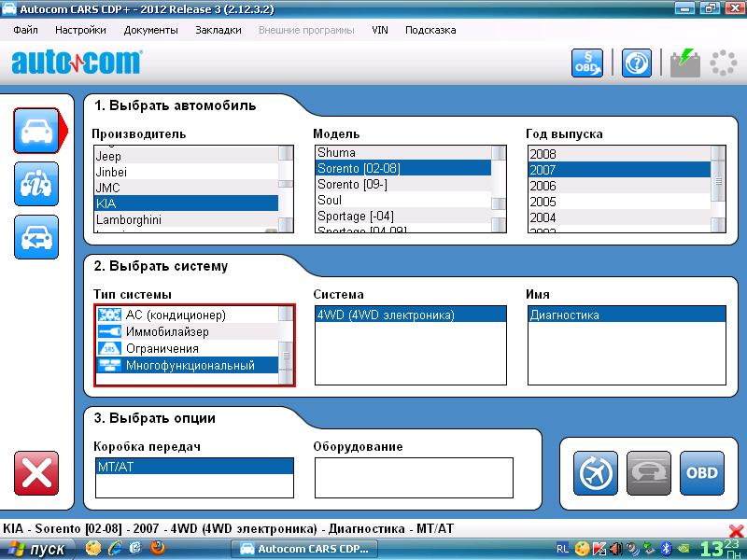This screenshot has height=560, width=747.
Task: Open the help question mark icon
Action: coord(636,63)
